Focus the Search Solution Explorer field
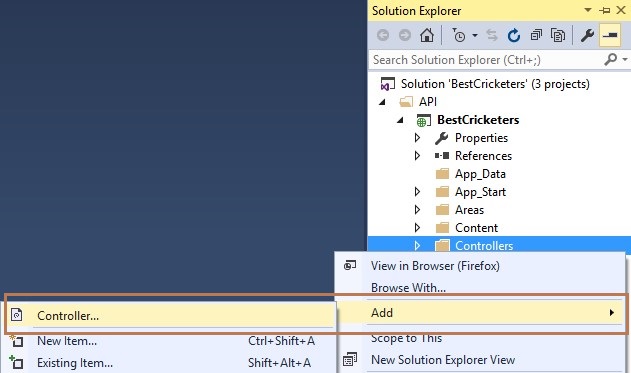This screenshot has height=373, width=631. tap(485, 60)
